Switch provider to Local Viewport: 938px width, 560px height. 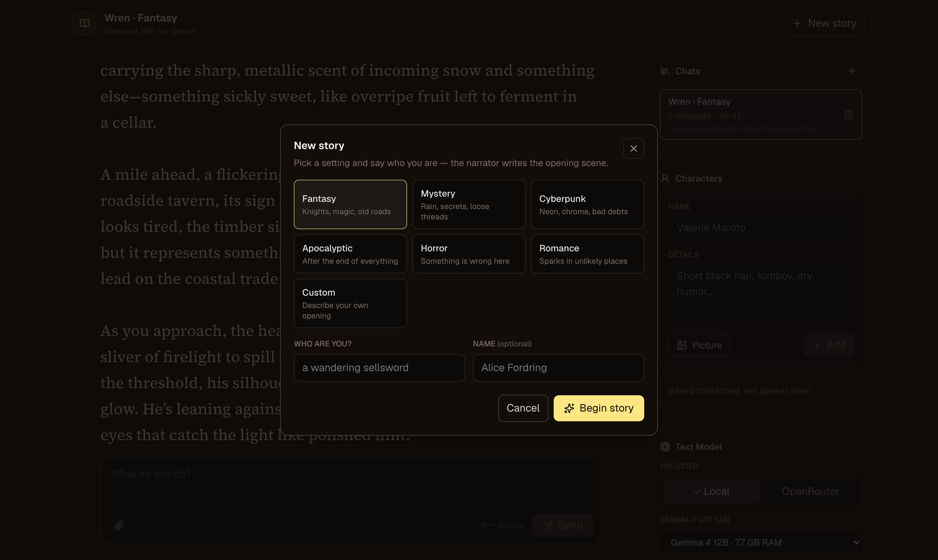(x=711, y=491)
